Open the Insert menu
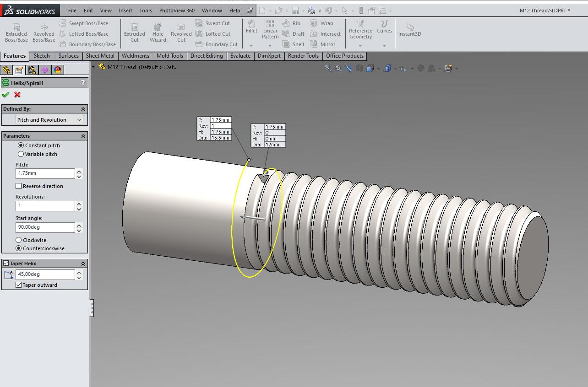Screen dimensions: 588x387 click(x=125, y=10)
